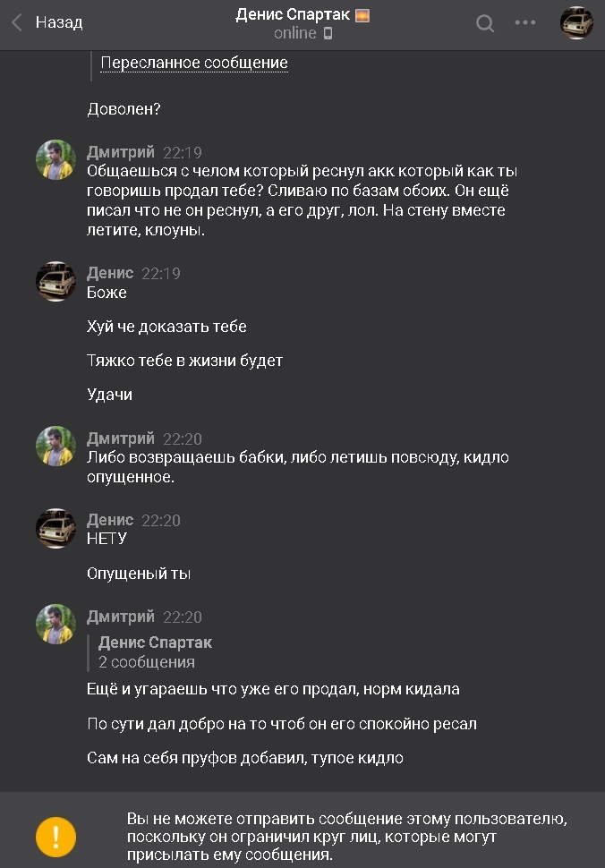Image resolution: width=605 pixels, height=868 pixels.
Task: Tap the "Назад" back button
Action: pos(59,23)
